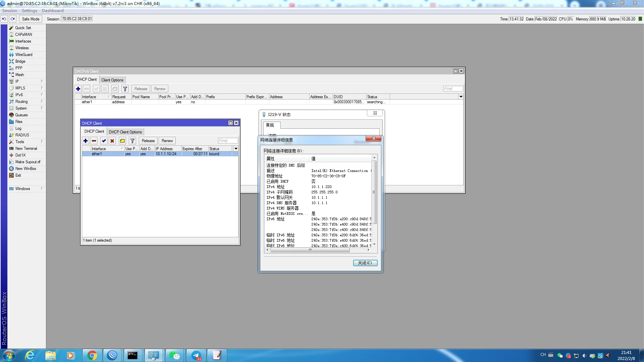This screenshot has width=644, height=362.
Task: Click the undo arrow in top toolbar
Action: [x=4, y=19]
